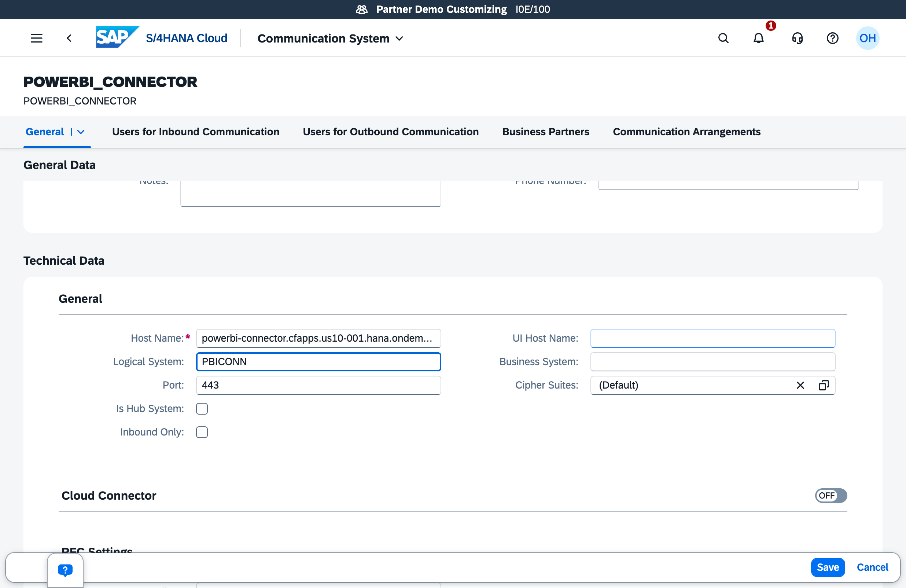Viewport: 906px width, 588px height.
Task: Tick the Inbound Only checkbox
Action: (202, 432)
